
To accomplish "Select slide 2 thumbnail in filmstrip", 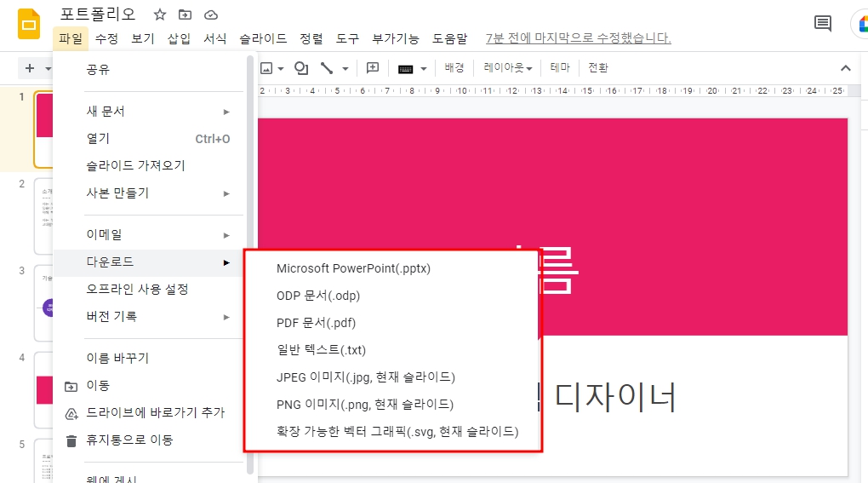I will click(43, 216).
